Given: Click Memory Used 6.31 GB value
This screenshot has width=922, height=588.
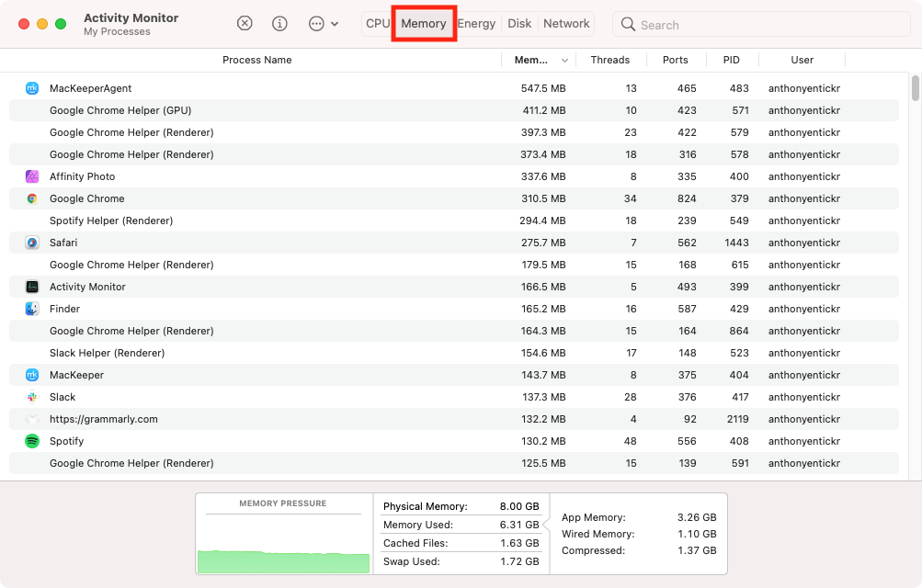Looking at the screenshot, I should click(519, 525).
